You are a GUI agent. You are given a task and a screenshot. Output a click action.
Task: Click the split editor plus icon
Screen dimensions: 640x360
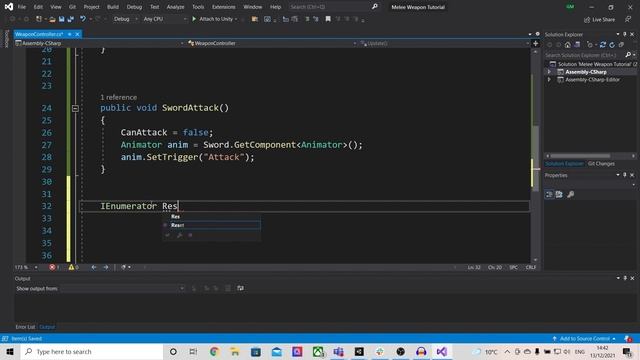536,43
